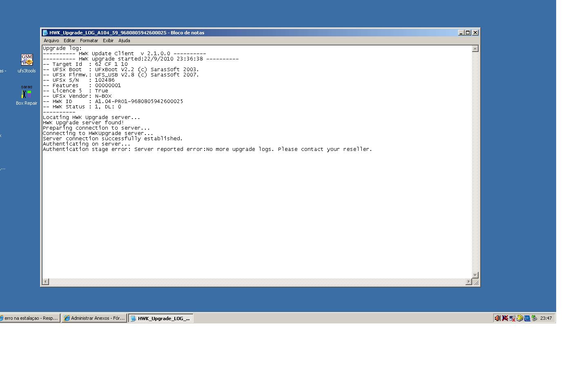This screenshot has width=588, height=368.
Task: Open the Formatar menu
Action: click(89, 40)
